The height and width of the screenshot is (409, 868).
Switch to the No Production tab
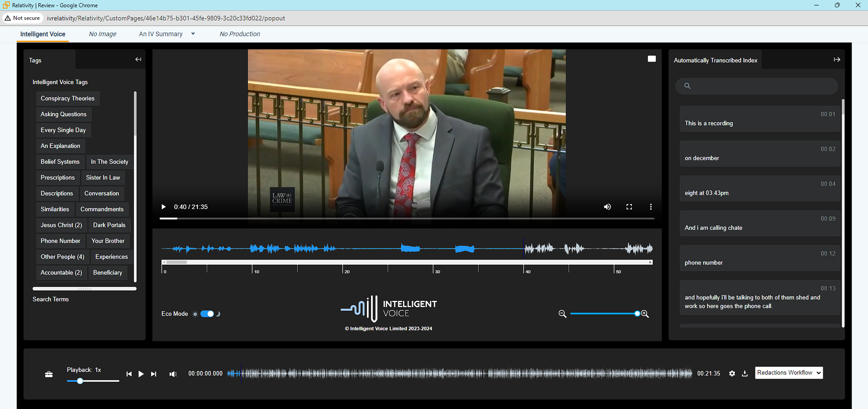pyautogui.click(x=240, y=34)
